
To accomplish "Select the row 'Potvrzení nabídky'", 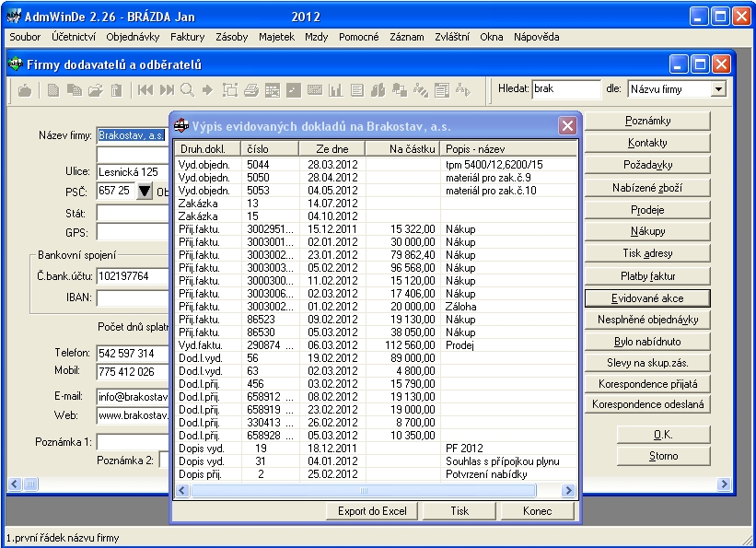I will [376, 474].
